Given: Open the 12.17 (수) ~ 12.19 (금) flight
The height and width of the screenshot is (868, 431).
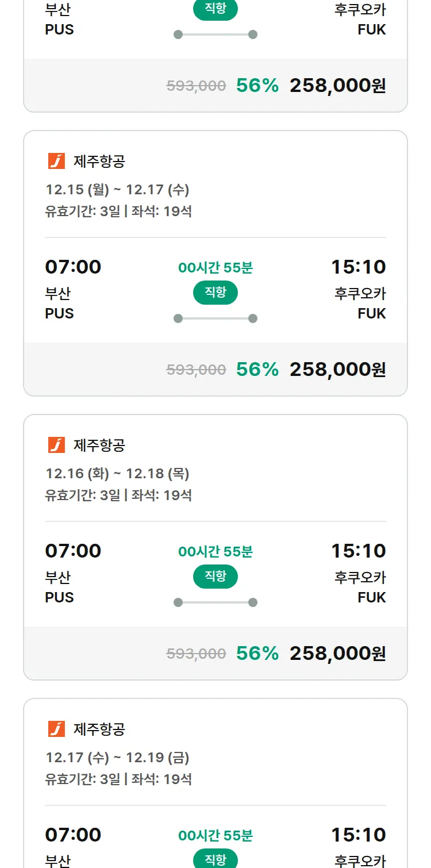Looking at the screenshot, I should 117,758.
